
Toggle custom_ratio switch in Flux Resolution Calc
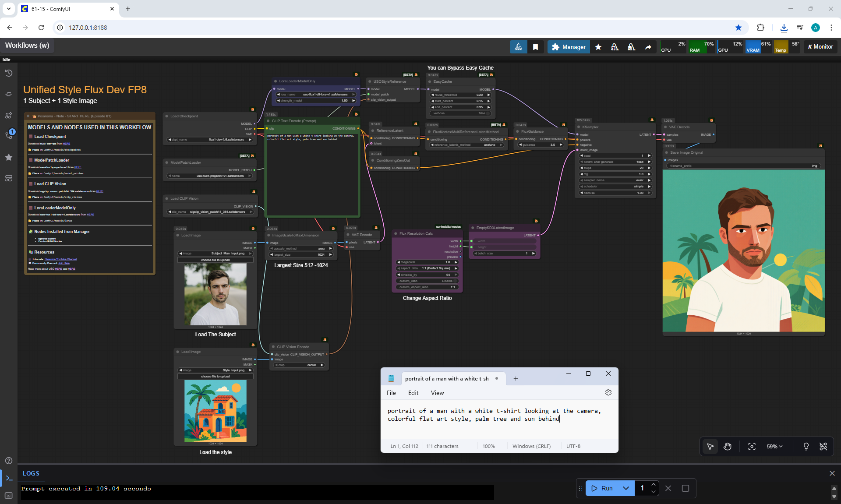pos(456,281)
